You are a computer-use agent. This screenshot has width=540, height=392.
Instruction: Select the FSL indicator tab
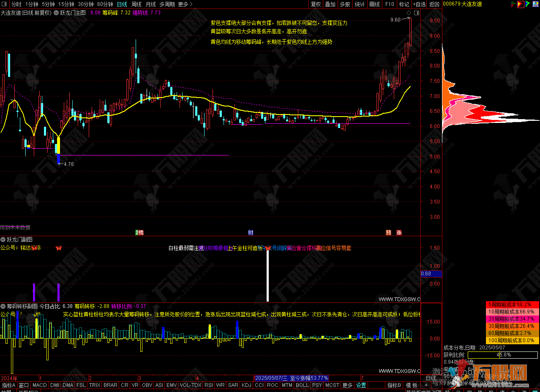tap(81, 385)
